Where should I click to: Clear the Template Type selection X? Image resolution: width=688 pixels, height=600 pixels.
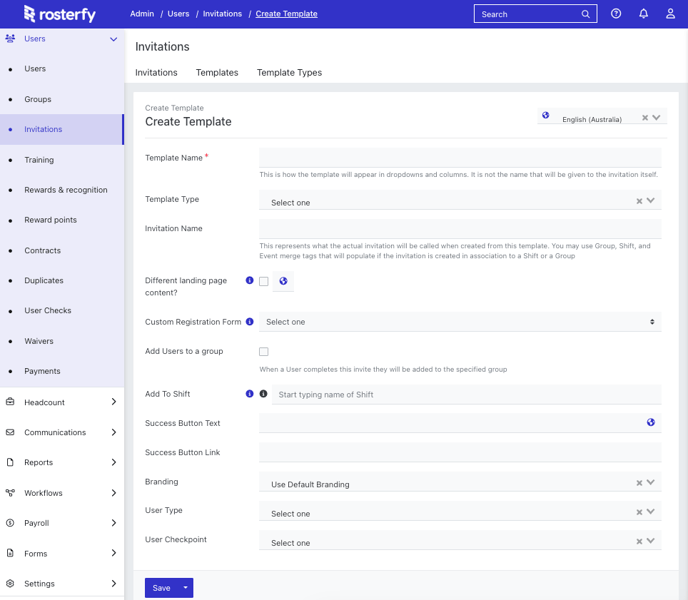click(x=639, y=201)
